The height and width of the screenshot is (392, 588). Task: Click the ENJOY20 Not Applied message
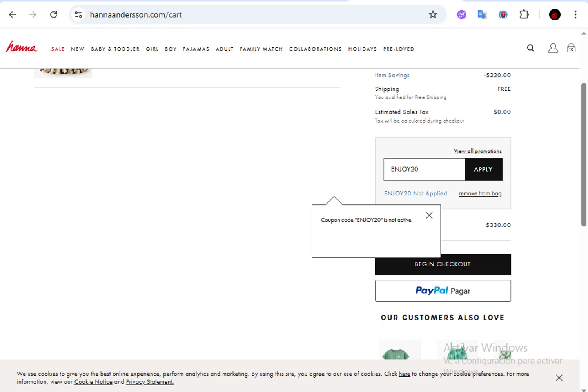tap(416, 193)
